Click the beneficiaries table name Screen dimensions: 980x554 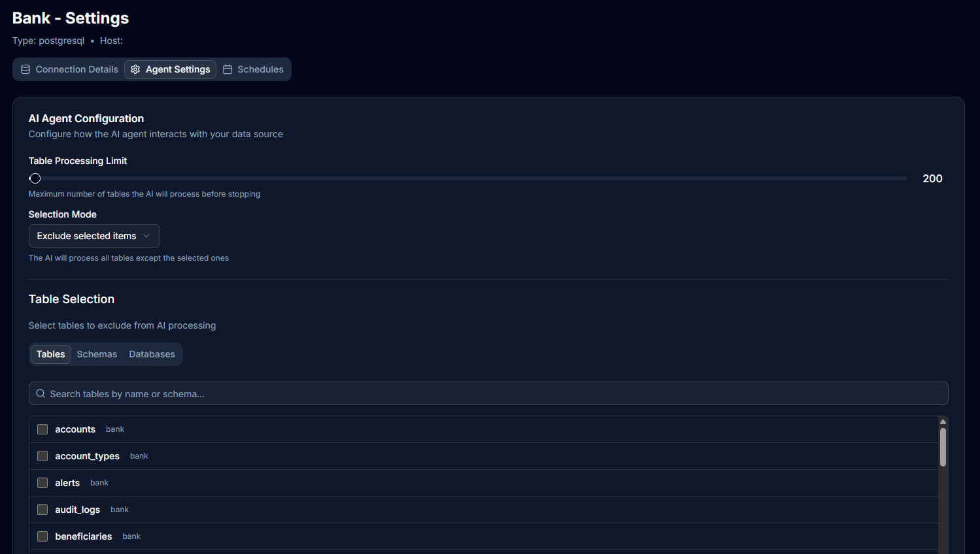[x=84, y=536]
